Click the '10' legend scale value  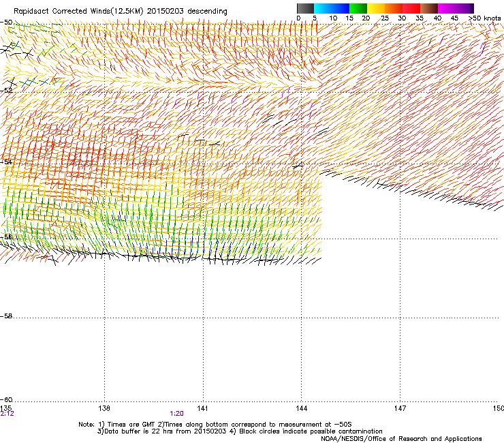coord(333,18)
